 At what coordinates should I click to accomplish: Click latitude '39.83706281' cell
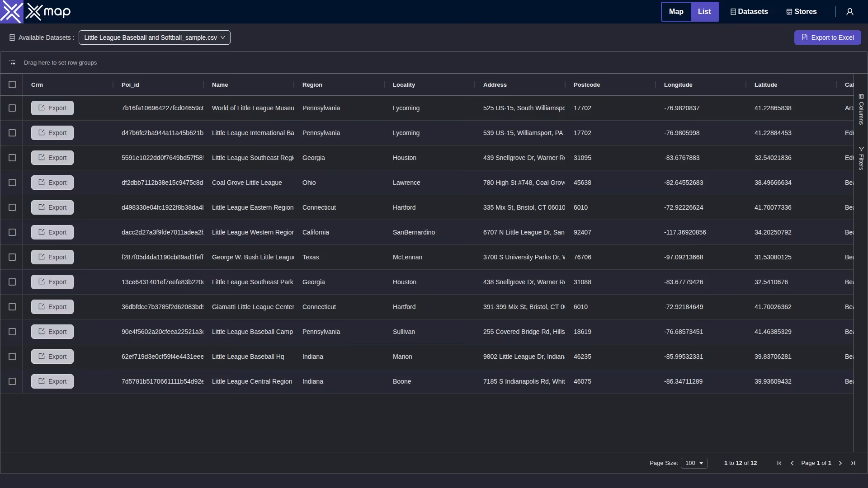pyautogui.click(x=791, y=357)
